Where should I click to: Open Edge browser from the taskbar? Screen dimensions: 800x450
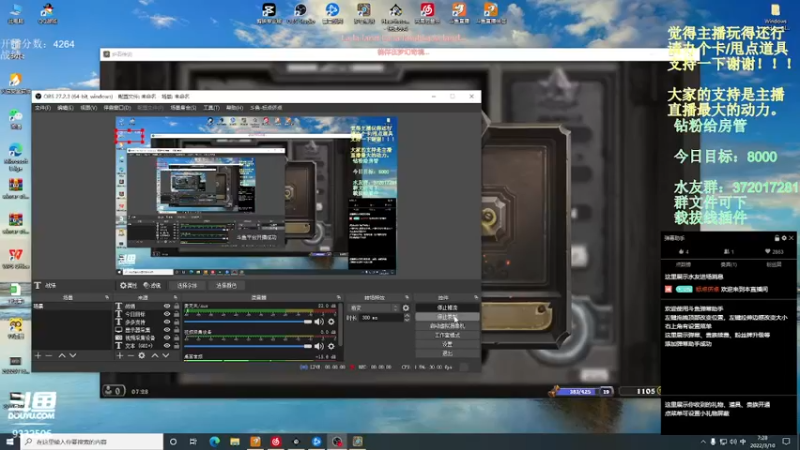pos(214,441)
